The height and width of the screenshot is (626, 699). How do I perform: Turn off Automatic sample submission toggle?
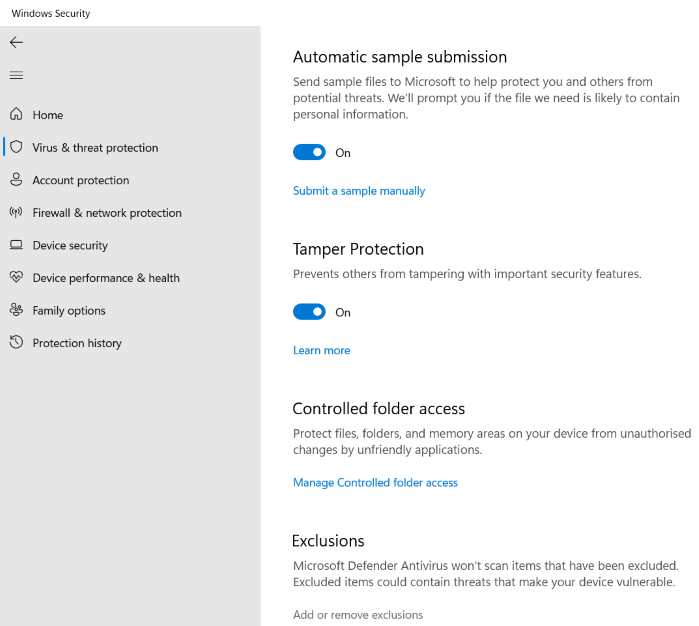(309, 152)
